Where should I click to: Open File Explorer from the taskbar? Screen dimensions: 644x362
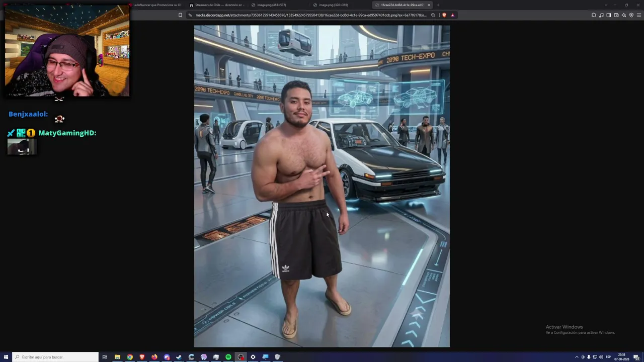tap(117, 357)
